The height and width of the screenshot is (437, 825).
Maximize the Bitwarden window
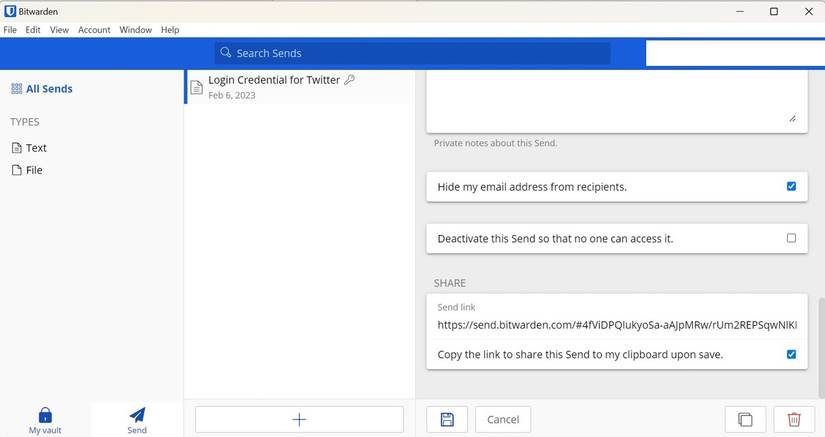773,11
